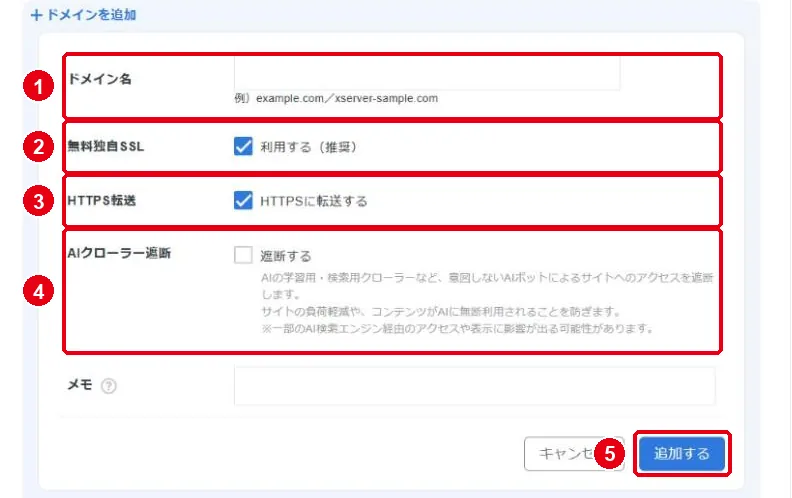Click the メモ label text
This screenshot has width=792, height=498.
coord(80,385)
